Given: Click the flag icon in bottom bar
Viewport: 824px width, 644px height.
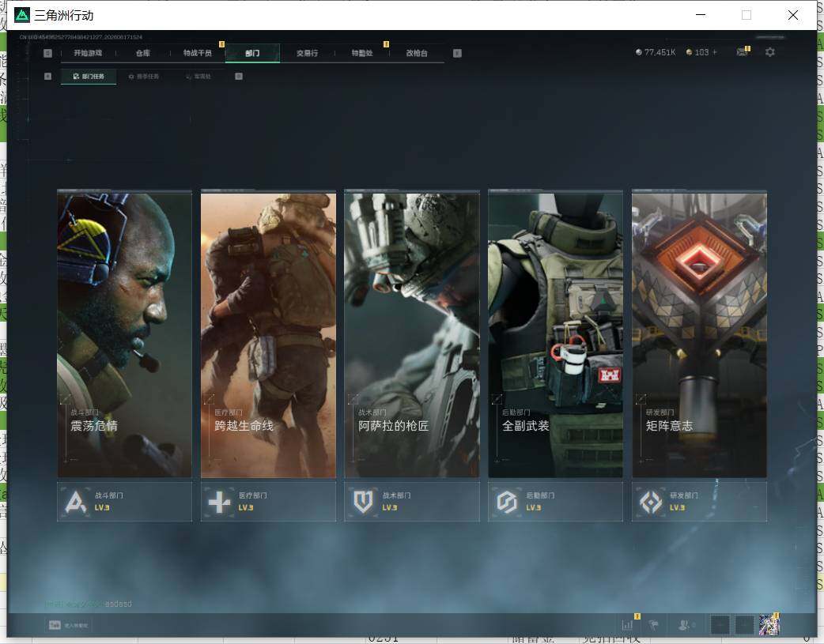Looking at the screenshot, I should pos(654,625).
